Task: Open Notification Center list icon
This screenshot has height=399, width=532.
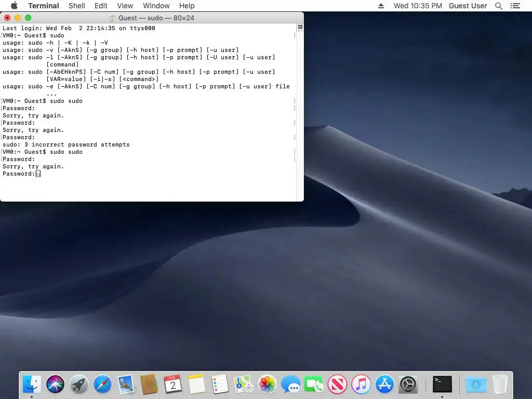Action: tap(515, 6)
